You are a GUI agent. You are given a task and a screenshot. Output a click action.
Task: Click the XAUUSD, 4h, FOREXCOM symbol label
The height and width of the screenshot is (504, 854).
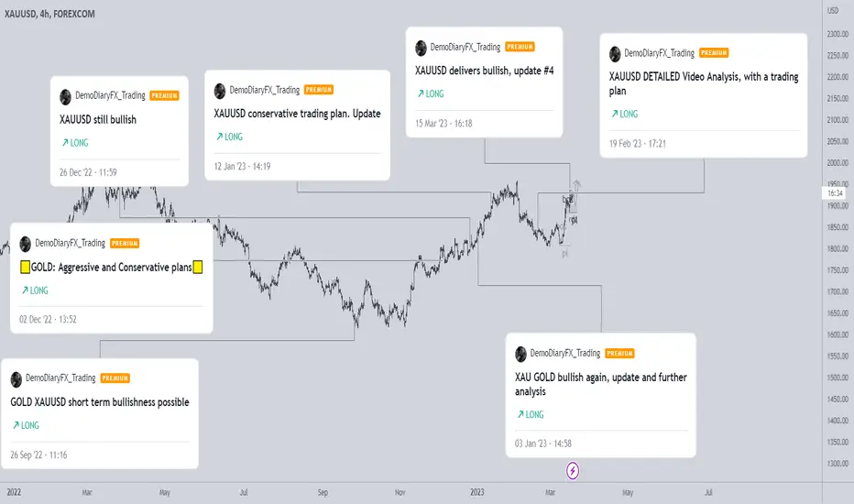[x=49, y=14]
